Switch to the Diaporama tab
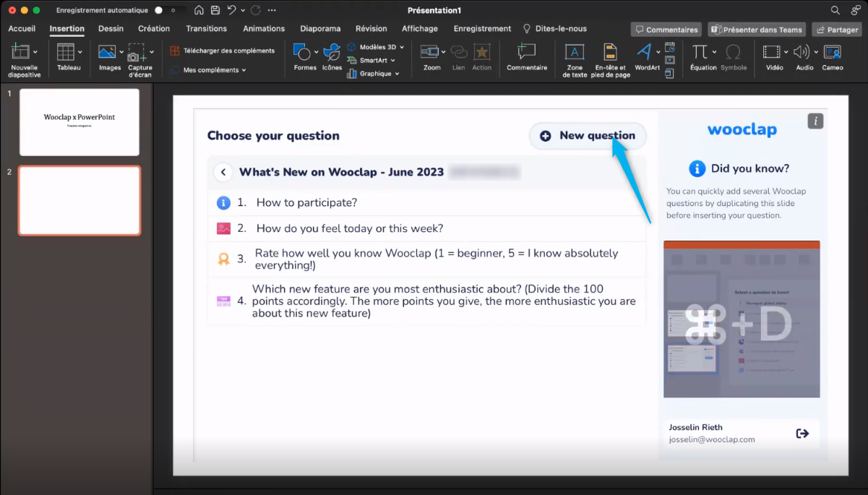The height and width of the screenshot is (495, 868). click(x=320, y=29)
